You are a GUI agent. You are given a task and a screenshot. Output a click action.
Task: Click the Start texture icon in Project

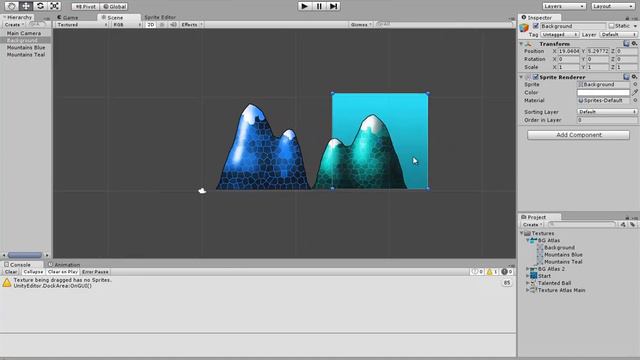533,276
